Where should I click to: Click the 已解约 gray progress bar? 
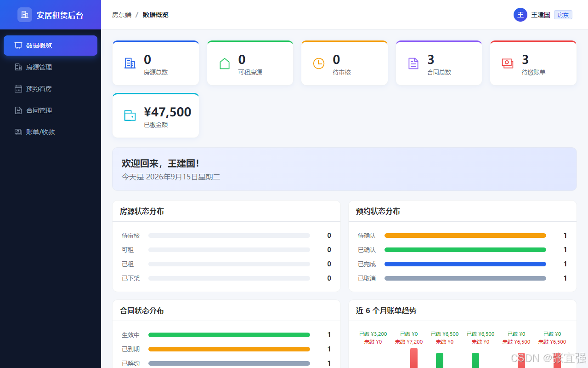(x=229, y=363)
